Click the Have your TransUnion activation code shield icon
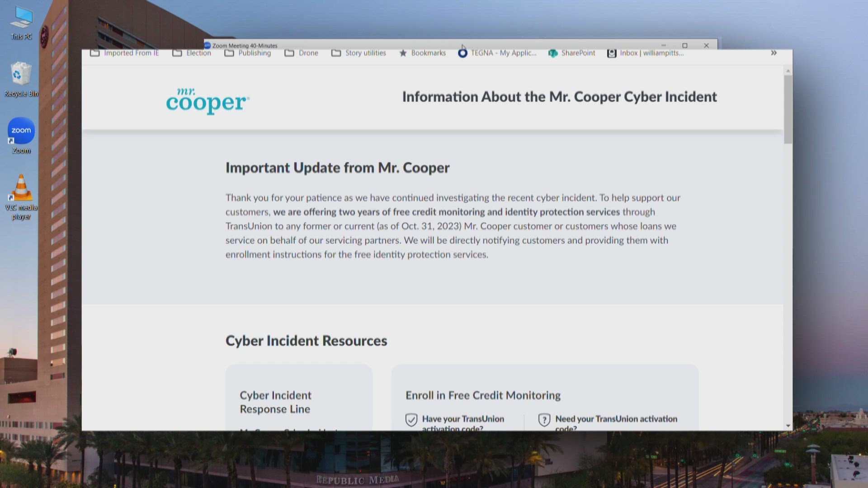This screenshot has height=488, width=868. pos(411,420)
